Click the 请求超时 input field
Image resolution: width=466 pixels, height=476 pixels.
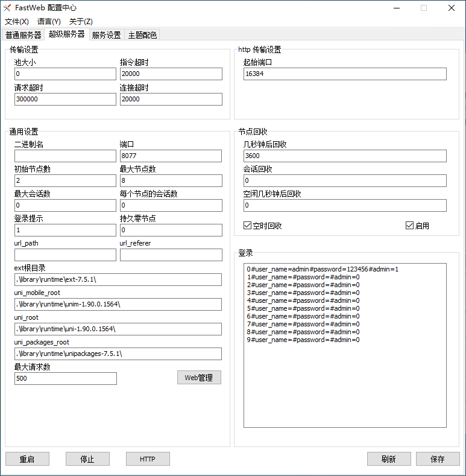coord(65,100)
